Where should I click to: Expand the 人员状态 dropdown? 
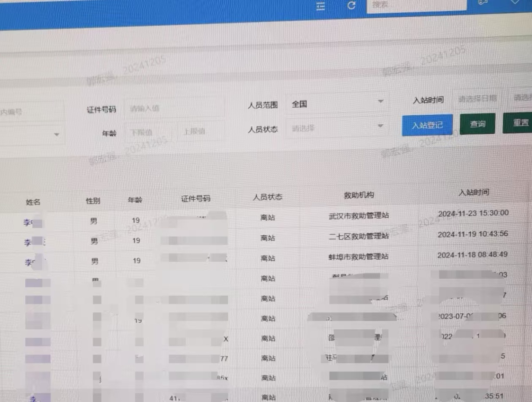coord(337,128)
